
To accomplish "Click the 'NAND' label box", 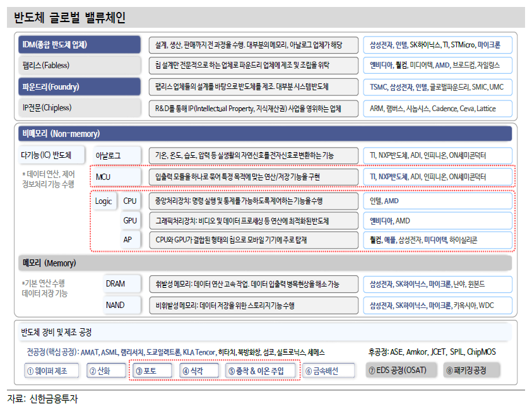I will point(121,305).
